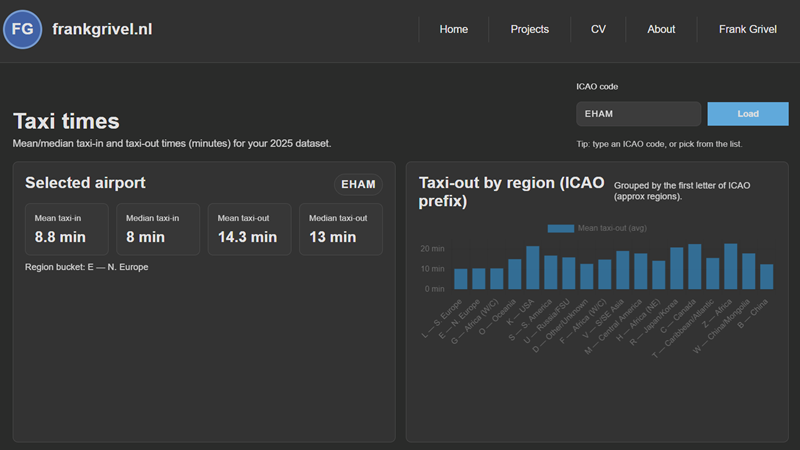Toggle the Mean taxi-out legend swatch

tap(560, 229)
